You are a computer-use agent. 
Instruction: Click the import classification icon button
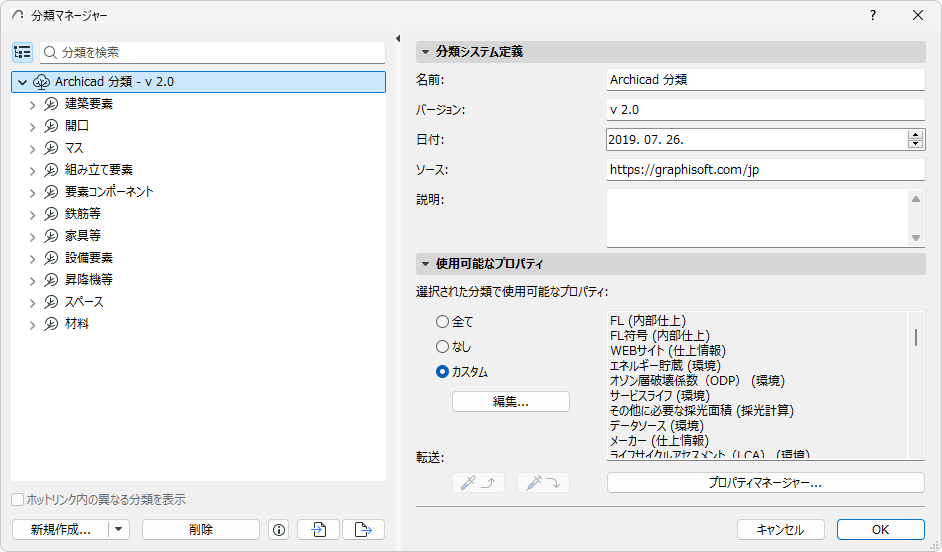click(318, 530)
